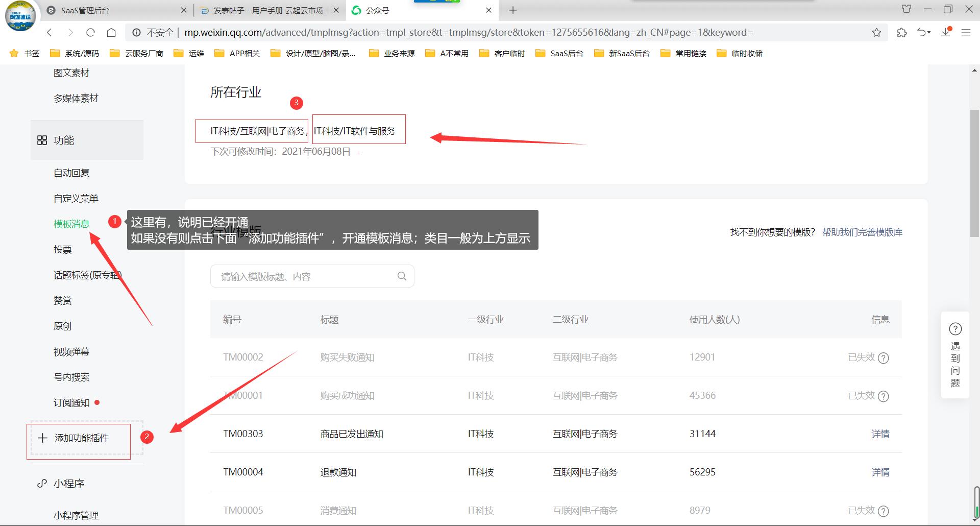
Task: Open 原创 in sidebar
Action: pyautogui.click(x=63, y=326)
